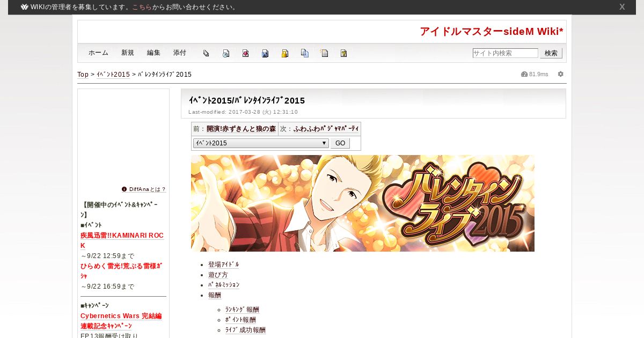Jump to 登場ｱｲﾄﾞﾙ section link
Image resolution: width=644 pixels, height=338 pixels.
click(x=224, y=264)
